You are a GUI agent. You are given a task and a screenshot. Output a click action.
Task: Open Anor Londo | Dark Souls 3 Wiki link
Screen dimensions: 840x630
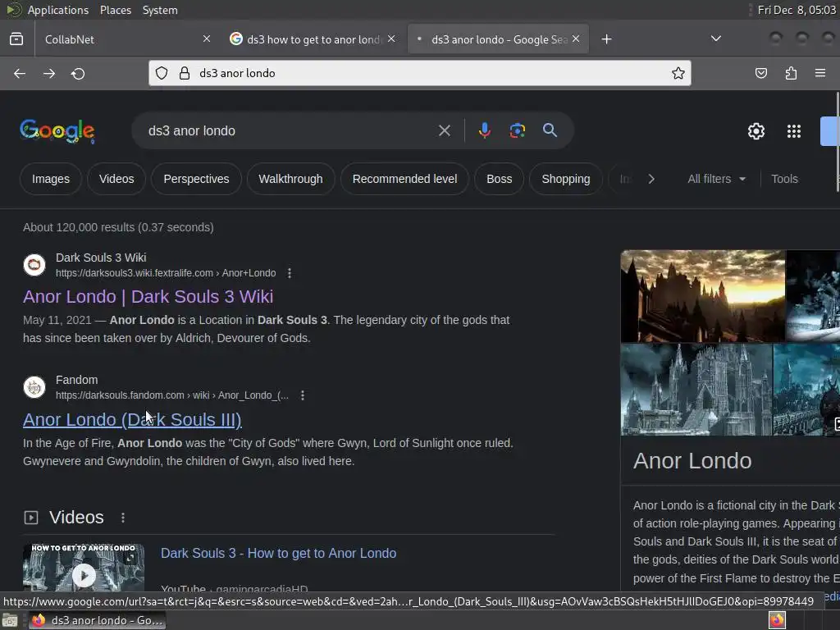point(148,296)
